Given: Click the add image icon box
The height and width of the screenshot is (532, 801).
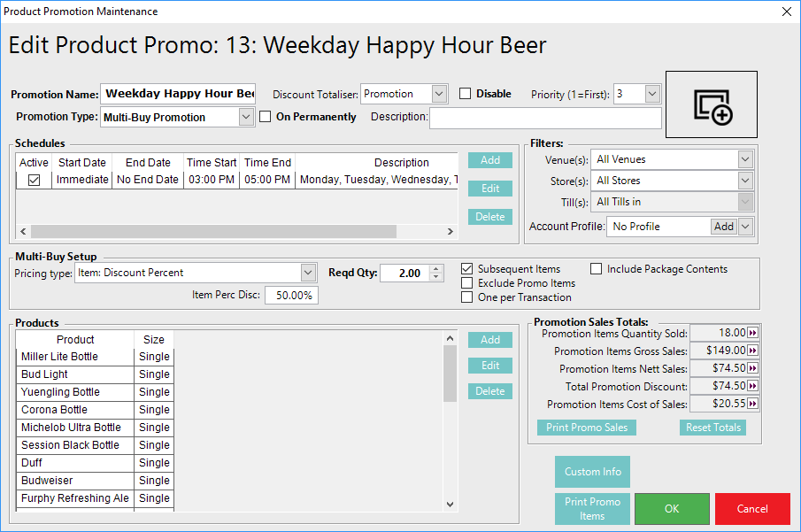Looking at the screenshot, I should pyautogui.click(x=712, y=104).
